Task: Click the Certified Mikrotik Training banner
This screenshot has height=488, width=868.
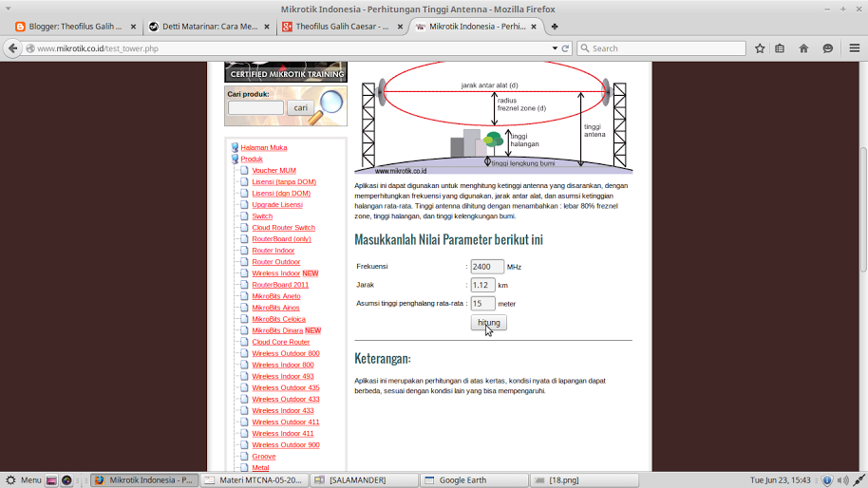Action: click(x=286, y=72)
